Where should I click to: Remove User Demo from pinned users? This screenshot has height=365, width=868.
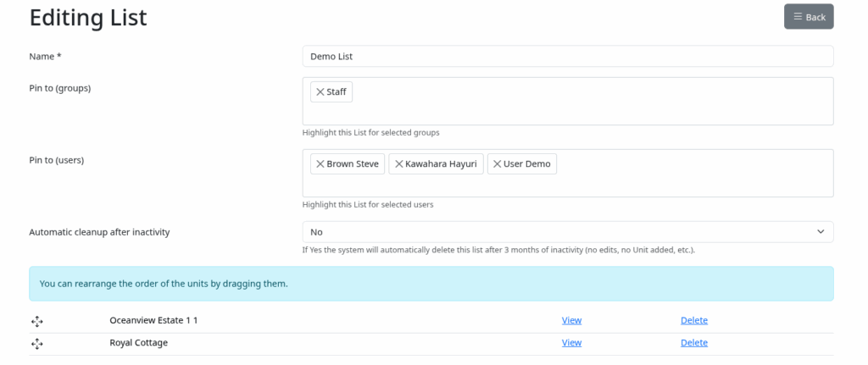tap(498, 163)
